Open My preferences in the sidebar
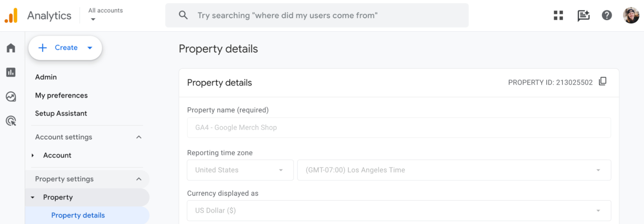The image size is (644, 224). click(x=61, y=95)
